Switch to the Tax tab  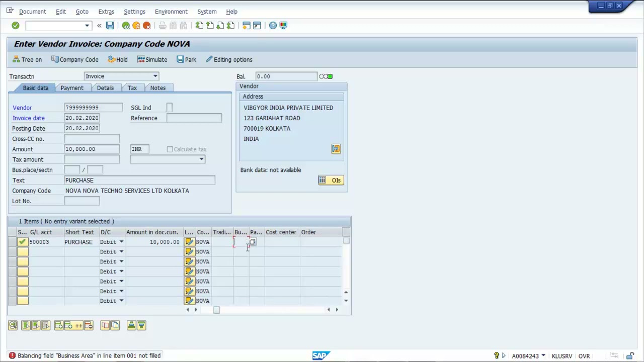(132, 88)
